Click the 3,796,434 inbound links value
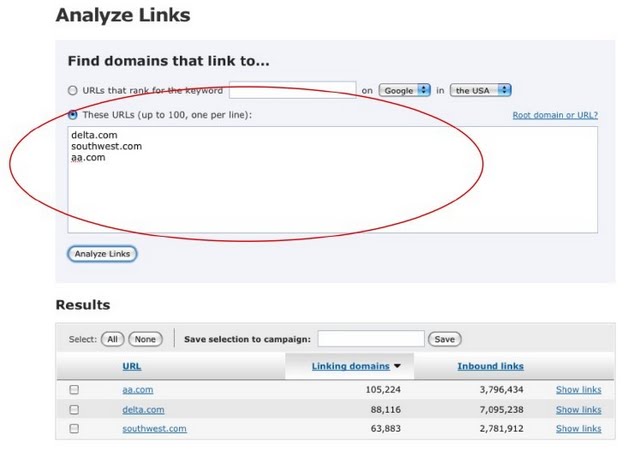 (501, 390)
